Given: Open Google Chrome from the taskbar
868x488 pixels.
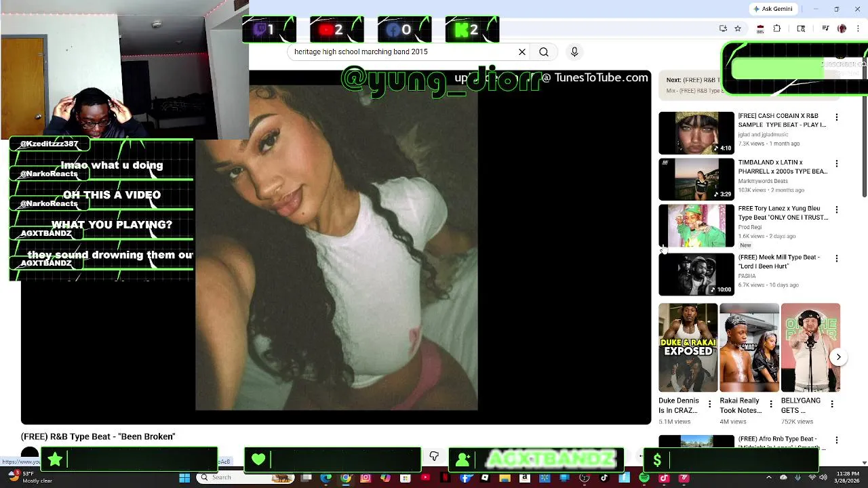Looking at the screenshot, I should (346, 478).
